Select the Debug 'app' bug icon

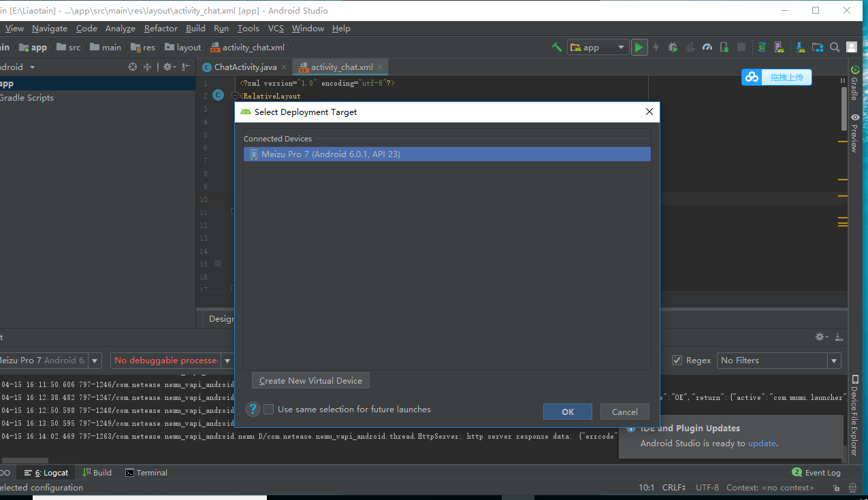point(673,47)
